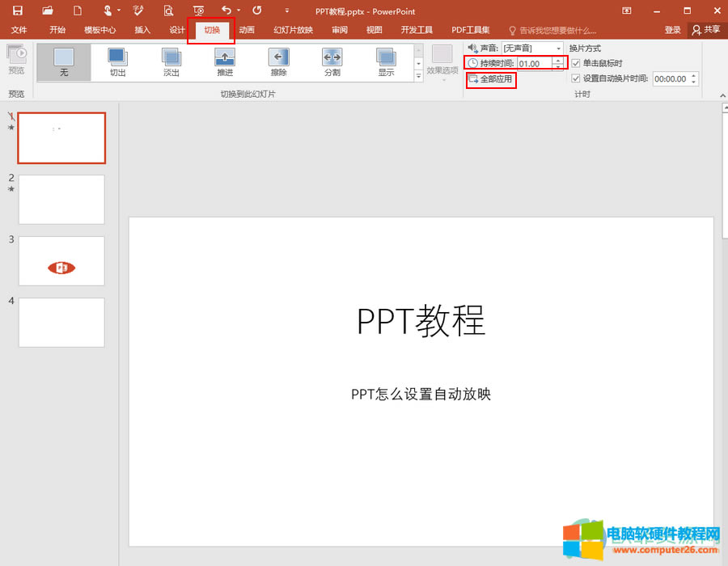The image size is (728, 566).
Task: Increase 持续时间 duration with up spinner
Action: (559, 59)
